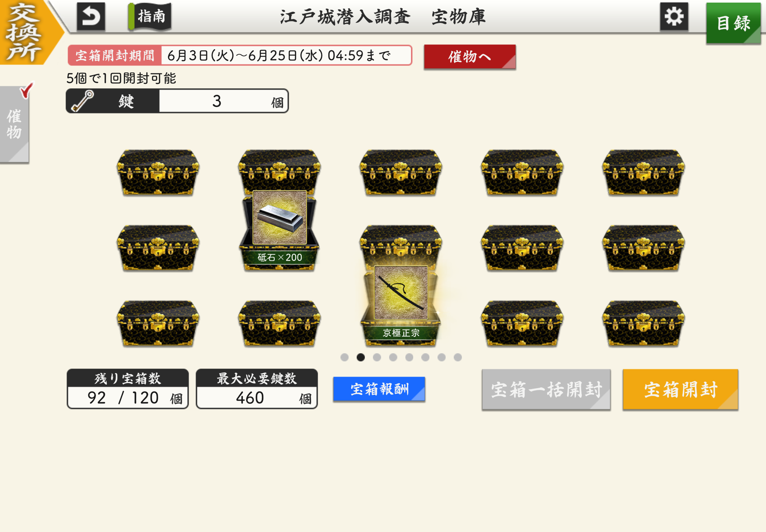Screen dimensions: 766x532
Task: Go to events via 催物へ button
Action: tap(470, 57)
